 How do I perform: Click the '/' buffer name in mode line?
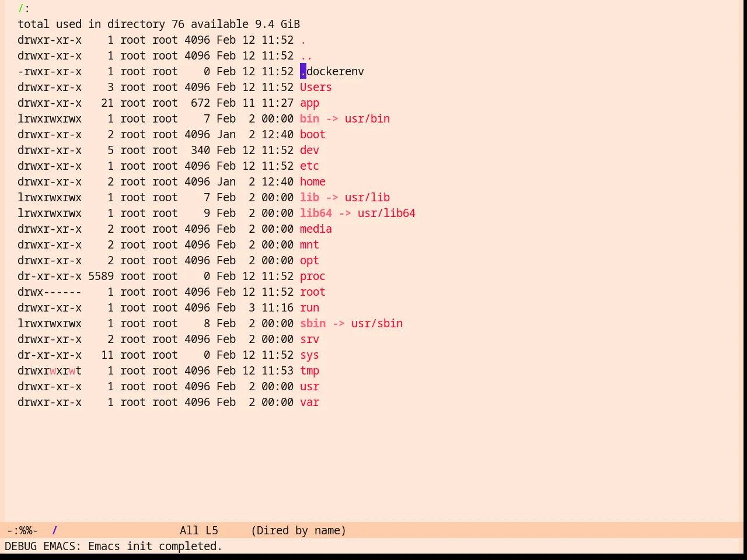(54, 531)
